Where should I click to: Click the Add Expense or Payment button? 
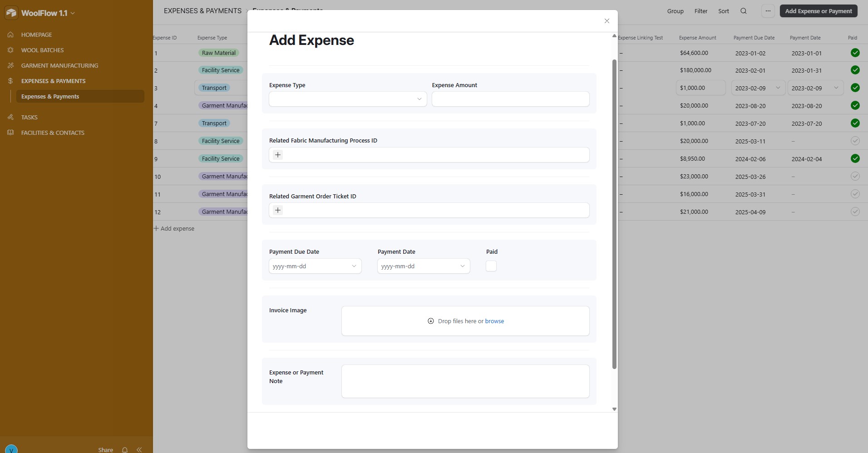[818, 11]
